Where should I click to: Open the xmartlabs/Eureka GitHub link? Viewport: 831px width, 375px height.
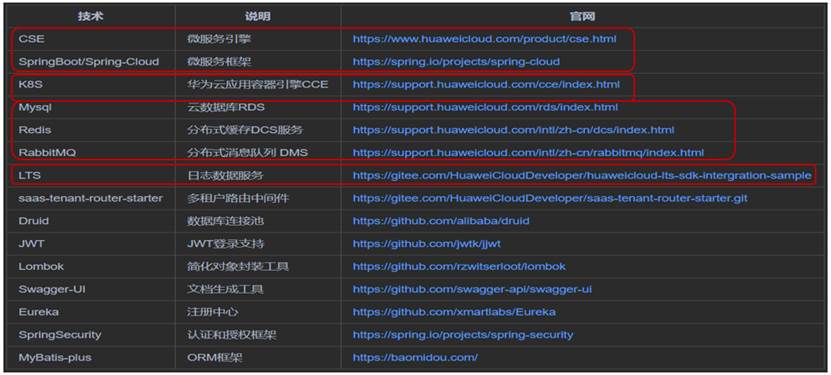tap(454, 312)
